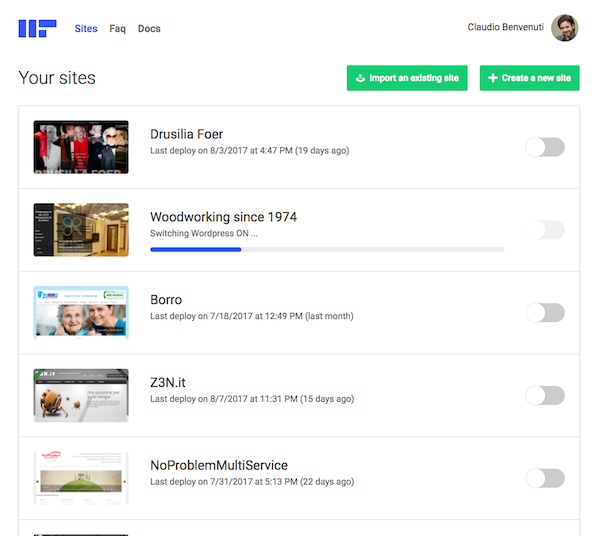This screenshot has height=536, width=600.
Task: Open the Z3N.it site title
Action: click(x=168, y=383)
